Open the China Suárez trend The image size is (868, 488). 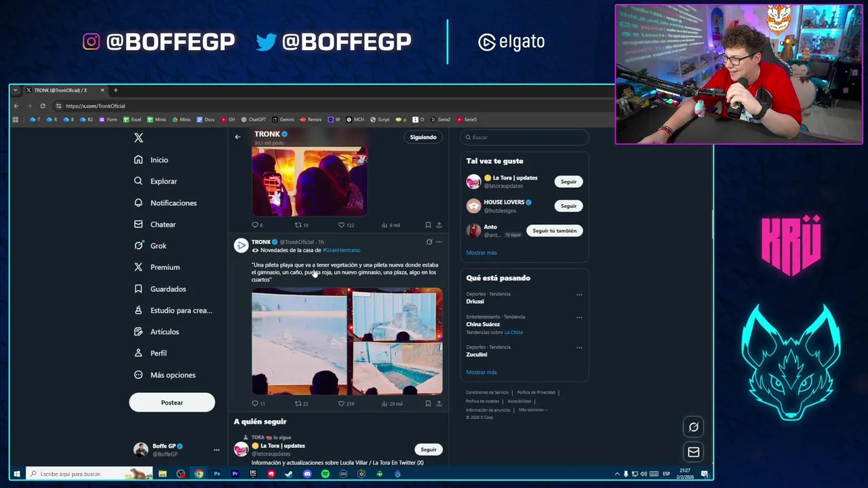coord(483,324)
